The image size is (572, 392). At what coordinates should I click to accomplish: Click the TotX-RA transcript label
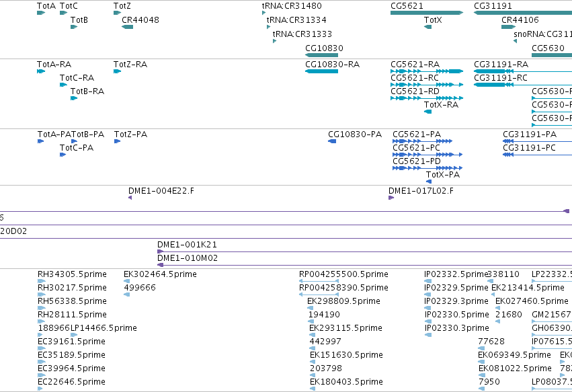tap(441, 105)
